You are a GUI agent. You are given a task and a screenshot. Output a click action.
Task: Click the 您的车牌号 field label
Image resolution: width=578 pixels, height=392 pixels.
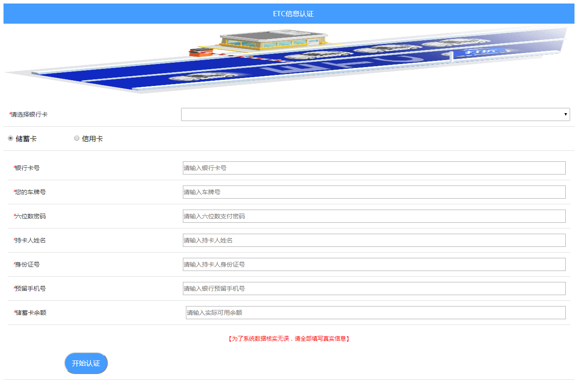click(x=30, y=192)
